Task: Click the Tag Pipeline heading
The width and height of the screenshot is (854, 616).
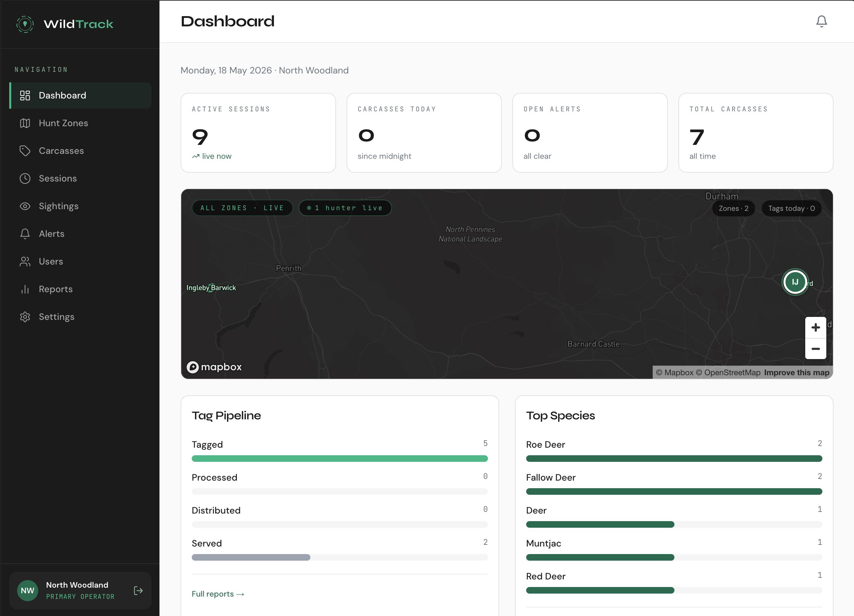Action: click(x=226, y=415)
